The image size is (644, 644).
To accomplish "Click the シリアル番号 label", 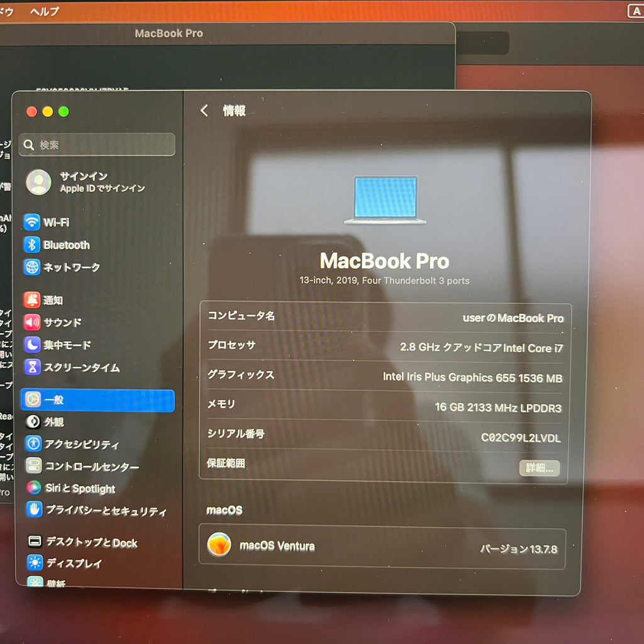I will click(236, 433).
